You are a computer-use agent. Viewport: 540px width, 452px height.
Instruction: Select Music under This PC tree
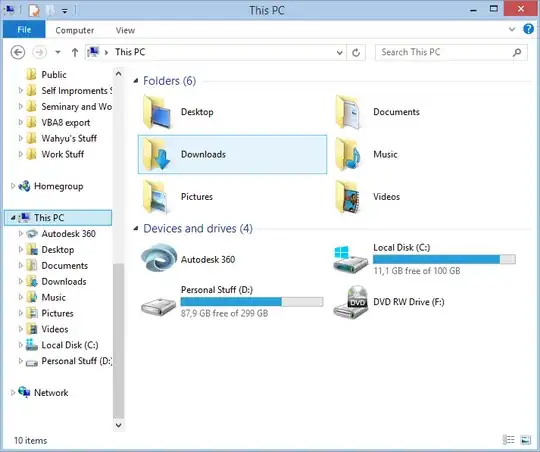tap(53, 297)
